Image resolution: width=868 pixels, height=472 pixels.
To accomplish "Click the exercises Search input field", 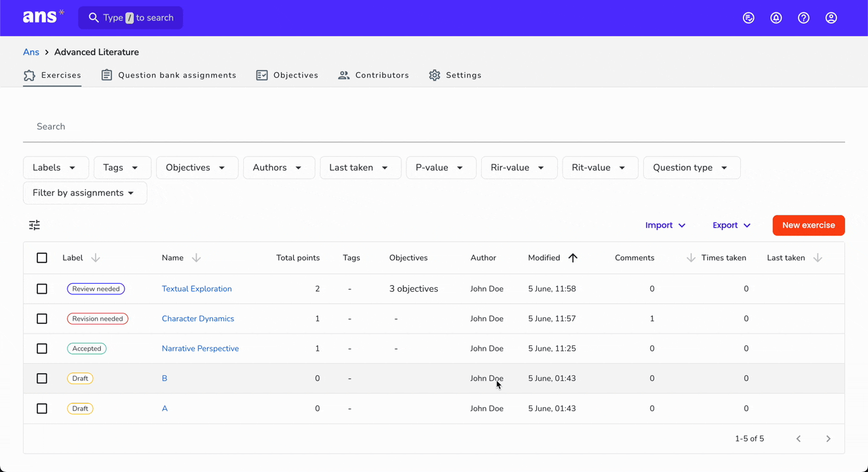I will pyautogui.click(x=434, y=127).
